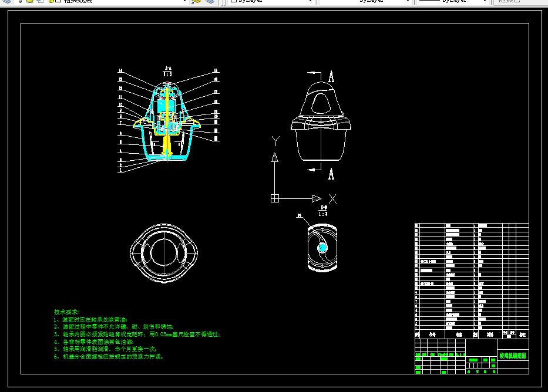
Task: Select requirement line 3 mentioning 0.05mm塞尺
Action: click(137, 334)
